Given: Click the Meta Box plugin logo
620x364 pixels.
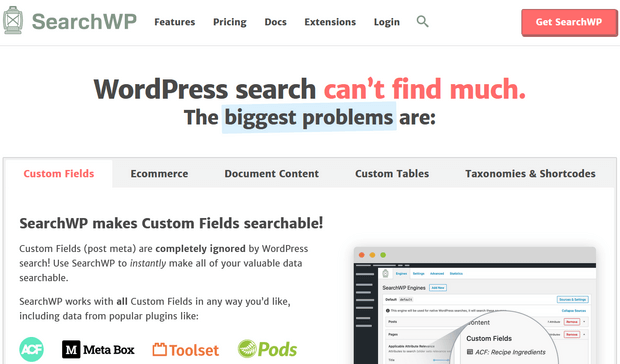Looking at the screenshot, I should 98,350.
